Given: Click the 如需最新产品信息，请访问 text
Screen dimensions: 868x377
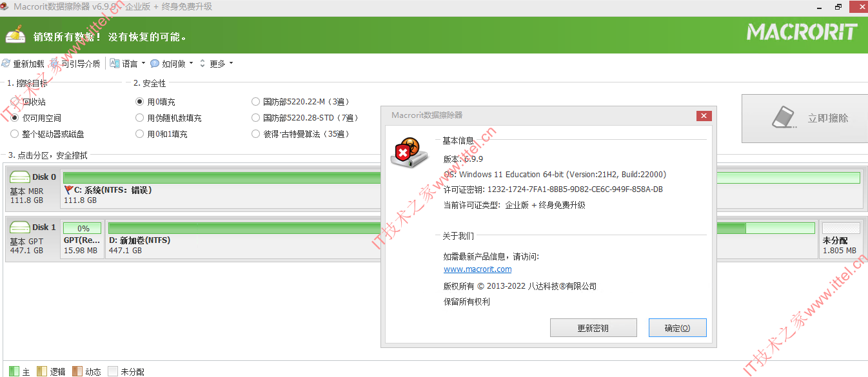Looking at the screenshot, I should (x=491, y=256).
